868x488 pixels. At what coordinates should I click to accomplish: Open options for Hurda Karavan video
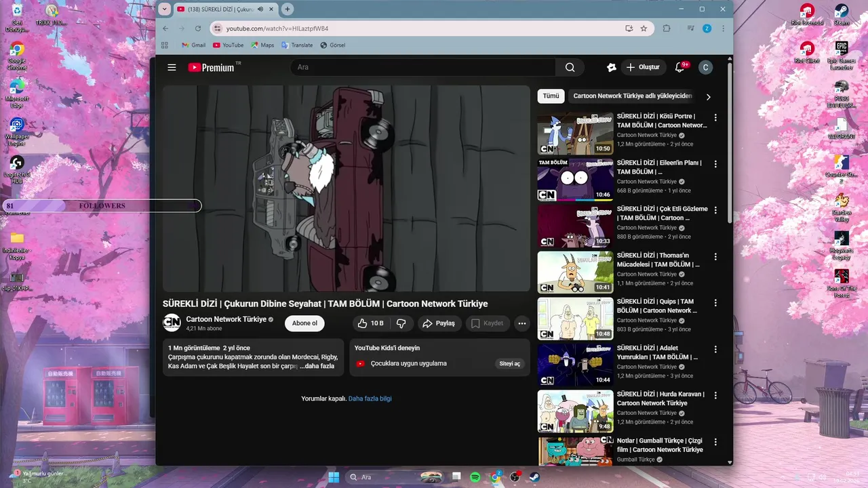click(x=715, y=395)
